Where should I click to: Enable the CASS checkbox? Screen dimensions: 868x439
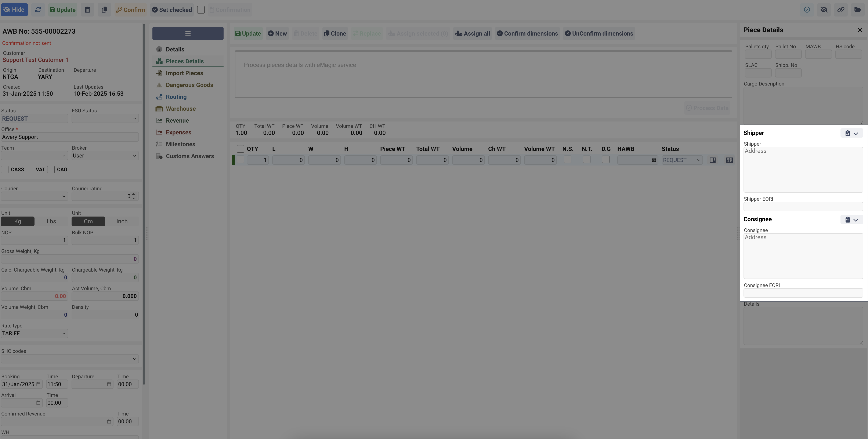pos(5,170)
